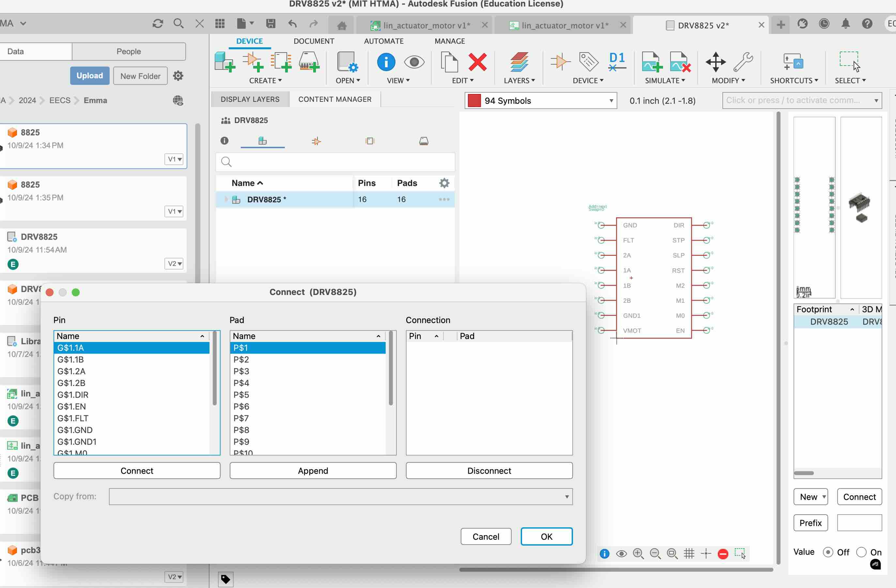Toggle eye icon in canvas bottom toolbar
Screen dimensions: 896x588
tap(621, 554)
